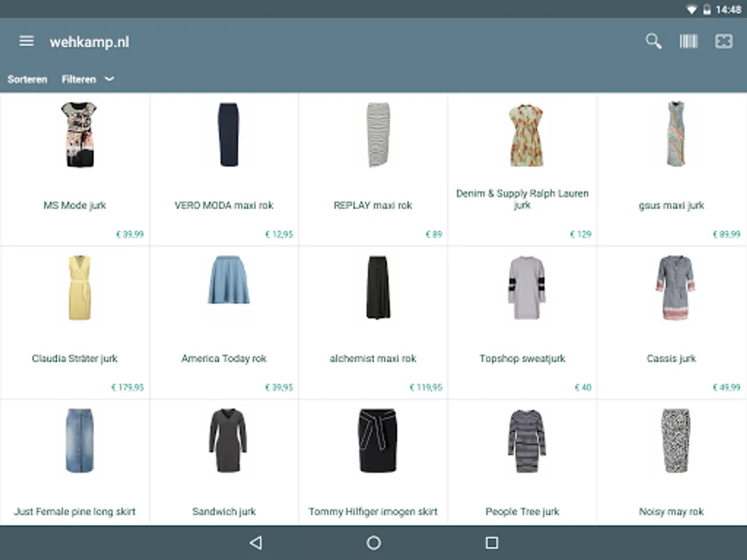Image resolution: width=747 pixels, height=560 pixels.
Task: Tap the Android home button
Action: [374, 543]
